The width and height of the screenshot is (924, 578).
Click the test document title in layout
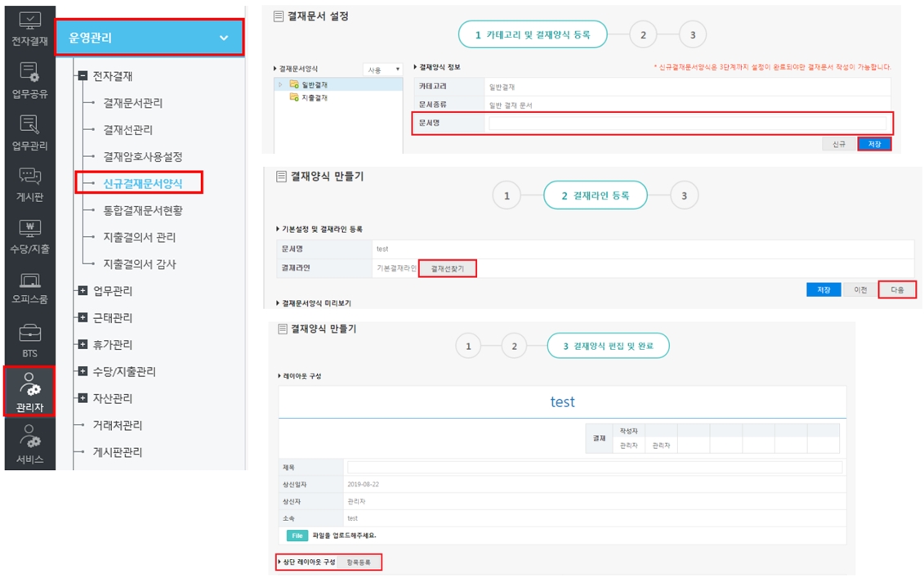pos(562,401)
